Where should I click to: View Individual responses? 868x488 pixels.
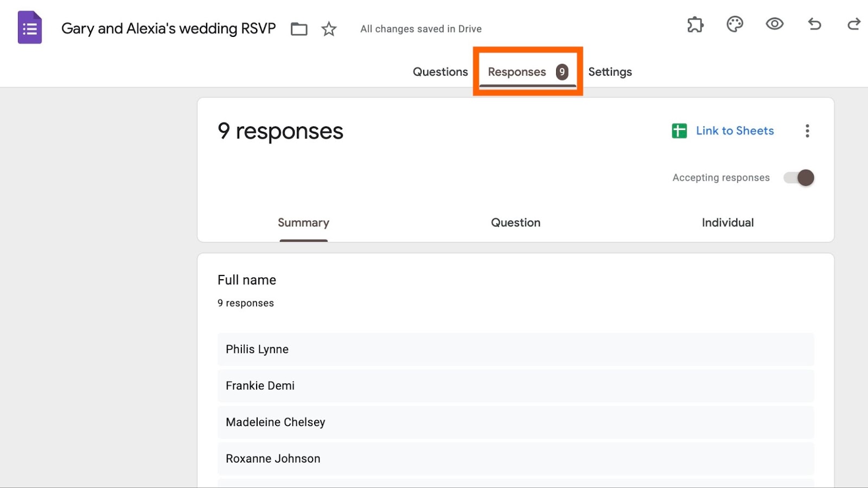click(x=727, y=223)
